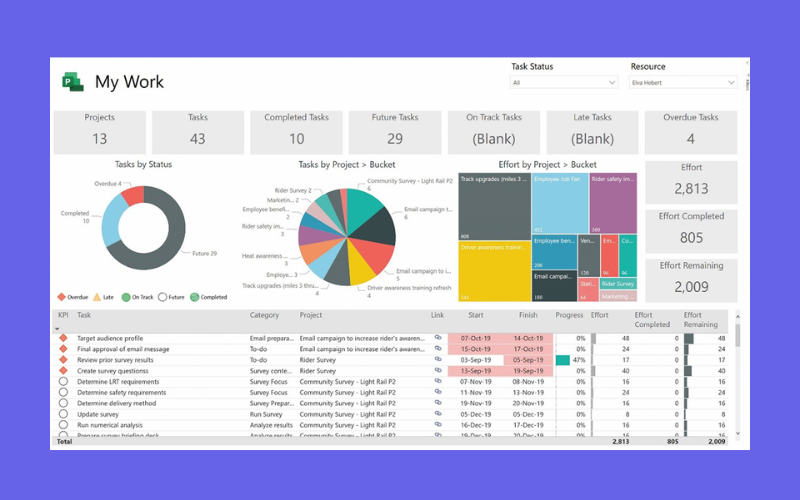Click the task table vertical scrollbar
800x500 pixels.
(740, 380)
